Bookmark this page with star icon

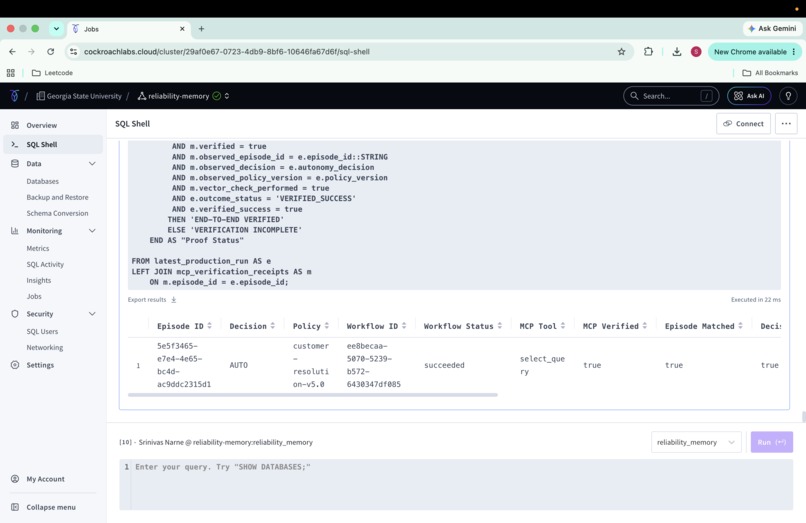(x=621, y=51)
